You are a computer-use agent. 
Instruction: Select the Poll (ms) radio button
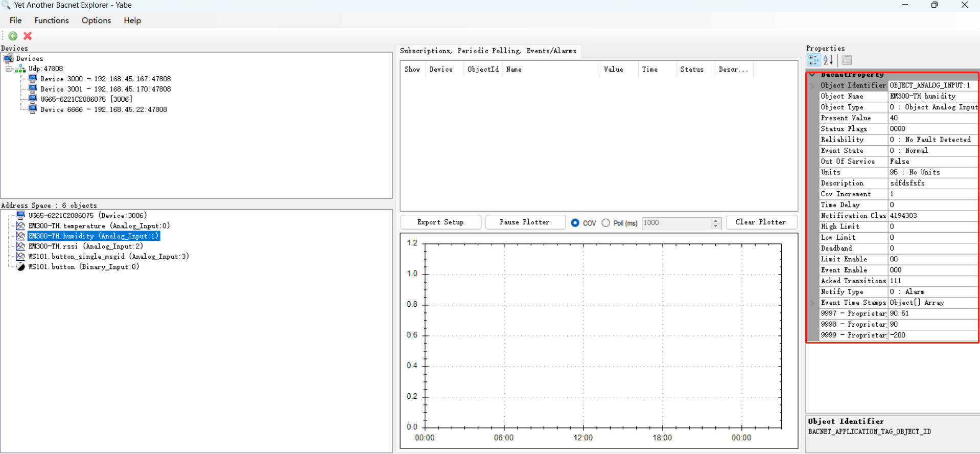605,223
